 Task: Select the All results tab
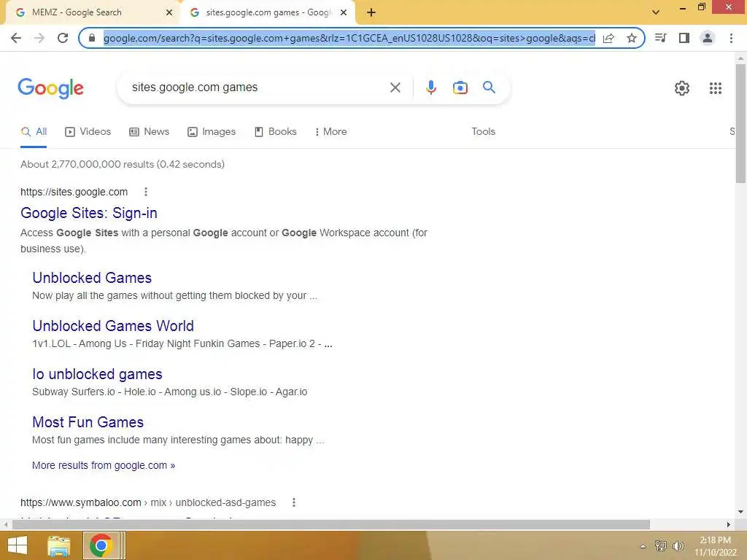(x=34, y=132)
